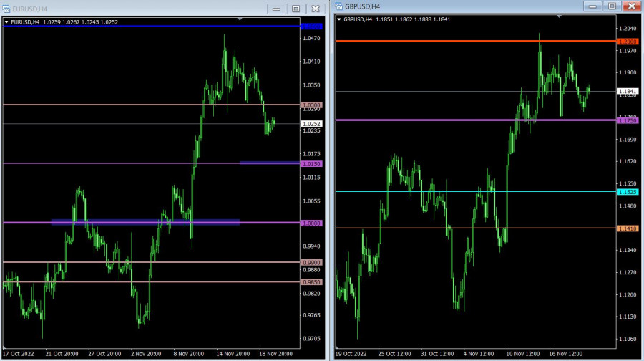Viewport: 644px width, 361px height.
Task: Click the 1.0470 price scale value
Action: tap(311, 38)
